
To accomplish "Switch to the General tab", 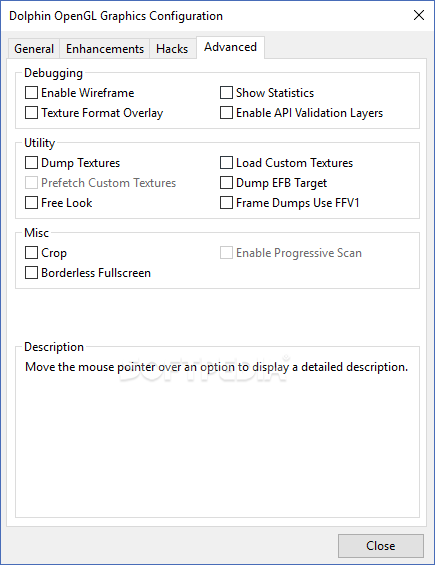I will [x=34, y=49].
